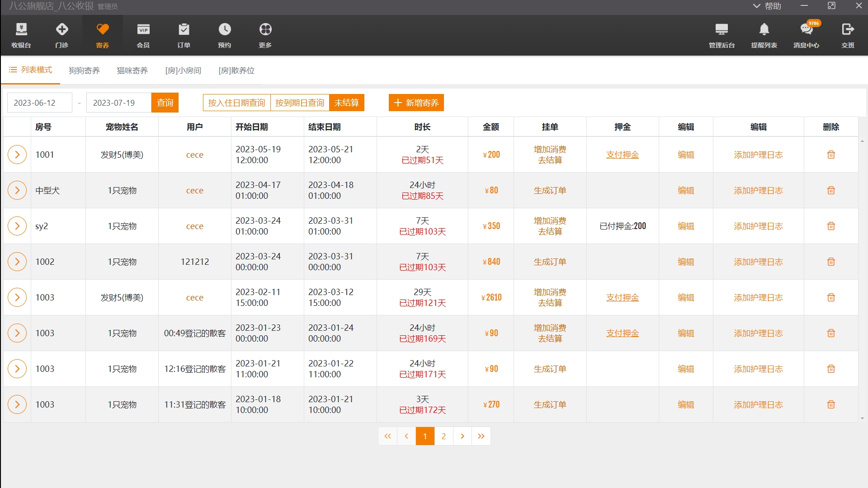Switch to the 狗狗寄养 tab
The width and height of the screenshot is (868, 488).
click(x=84, y=70)
